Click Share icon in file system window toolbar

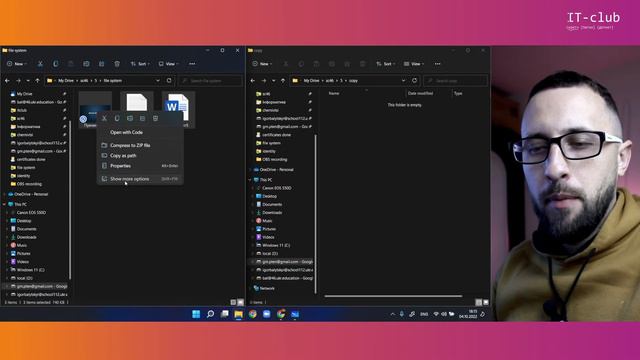tap(102, 64)
